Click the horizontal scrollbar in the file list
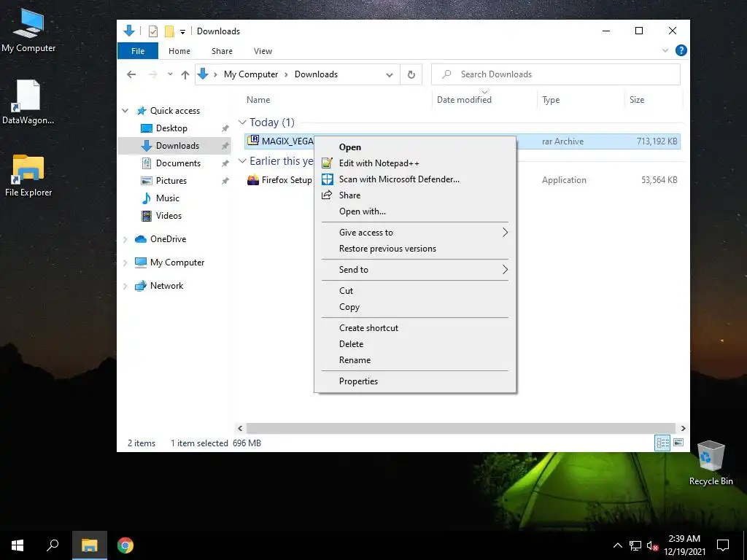747x560 pixels. 461,428
